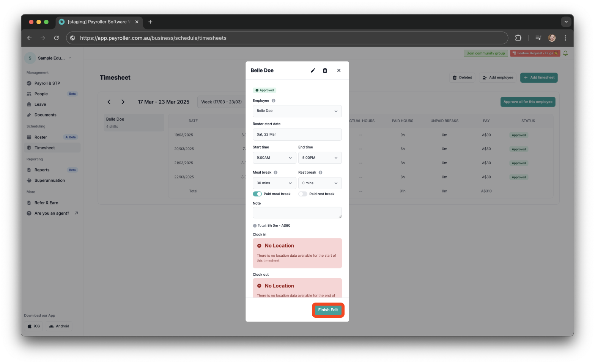Click the browser address bar URL
This screenshot has height=364, width=595.
point(153,38)
